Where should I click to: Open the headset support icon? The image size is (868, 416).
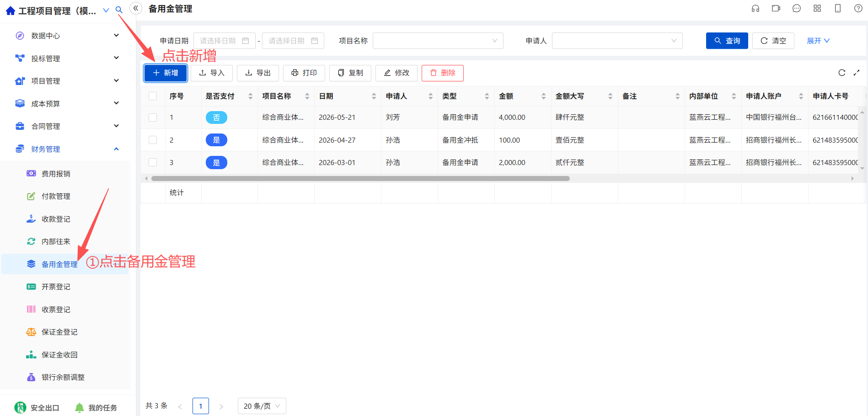click(x=755, y=8)
